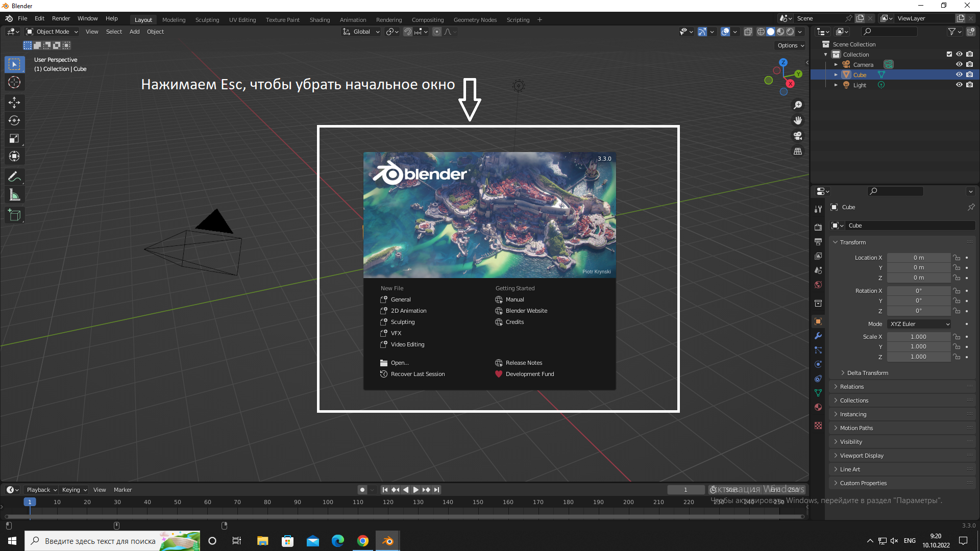Select the Annotate tool

[x=14, y=177]
